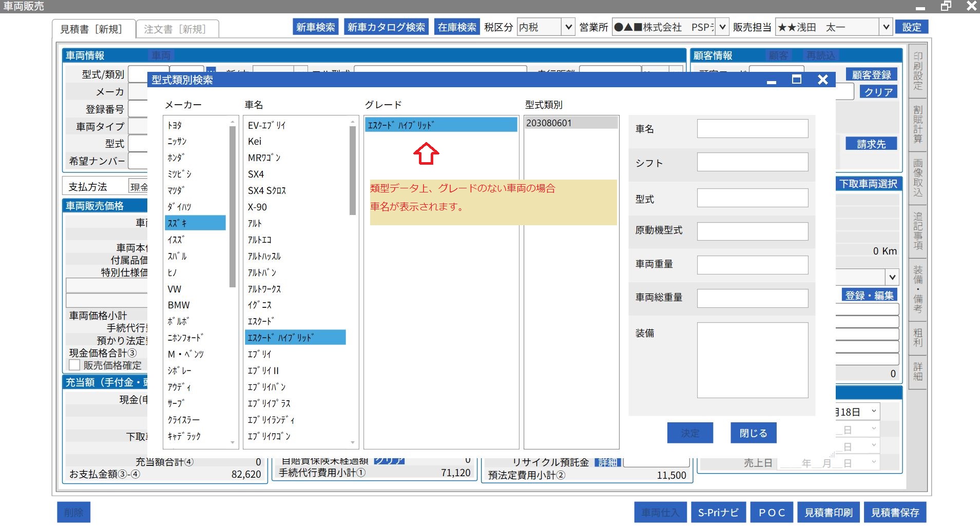Open the 印刷設定 side panel tab

[917, 71]
